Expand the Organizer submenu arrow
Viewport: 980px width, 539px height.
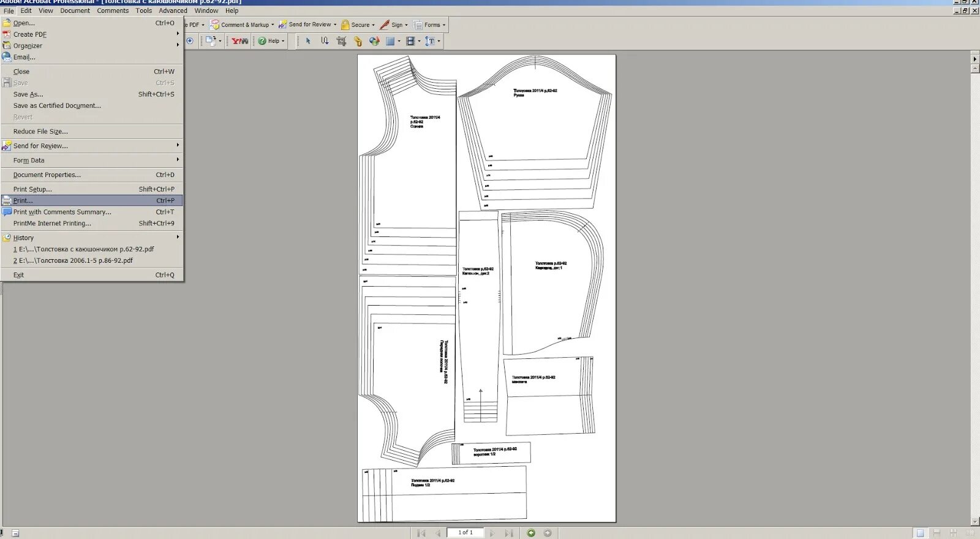click(x=178, y=45)
